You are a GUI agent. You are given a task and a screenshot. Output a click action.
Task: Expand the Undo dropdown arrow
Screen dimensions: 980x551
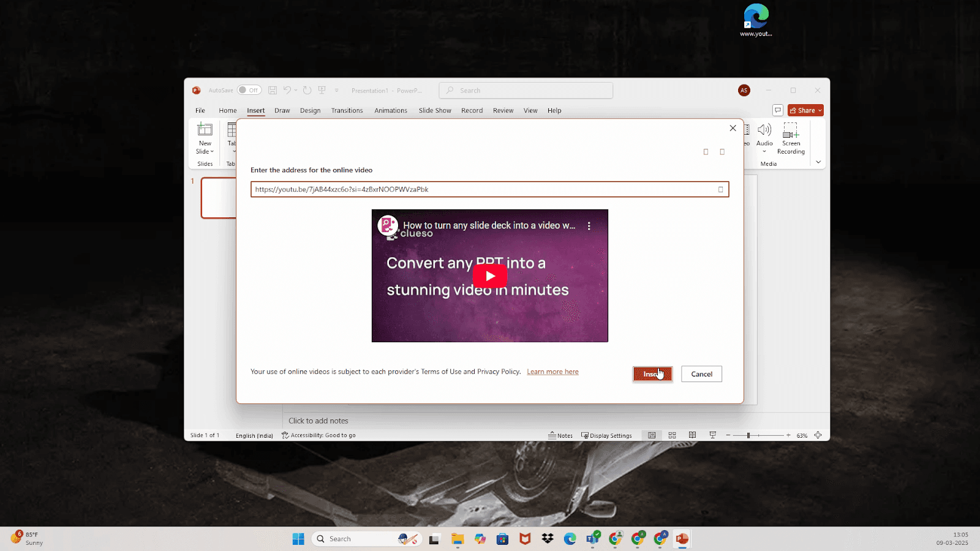pos(296,90)
